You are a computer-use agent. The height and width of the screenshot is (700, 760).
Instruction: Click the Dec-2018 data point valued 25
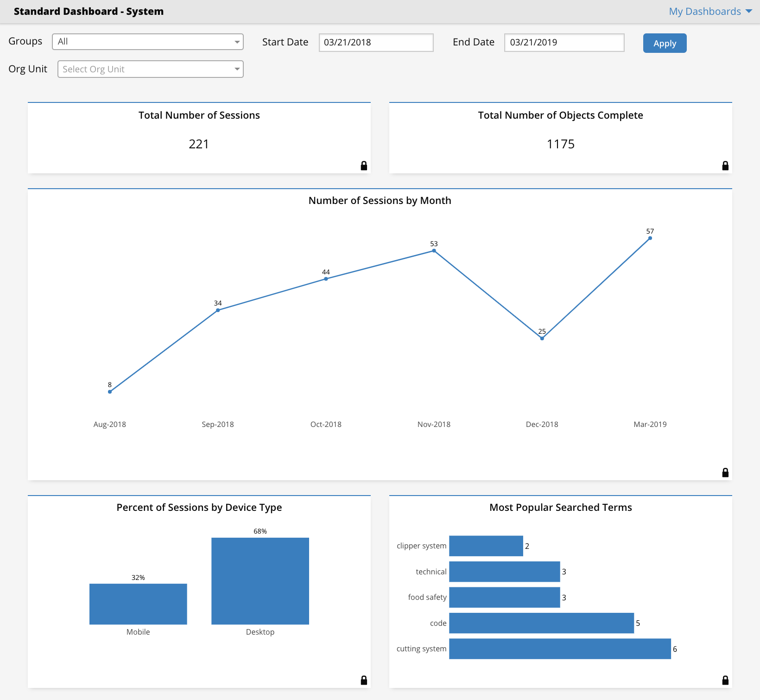pyautogui.click(x=542, y=338)
